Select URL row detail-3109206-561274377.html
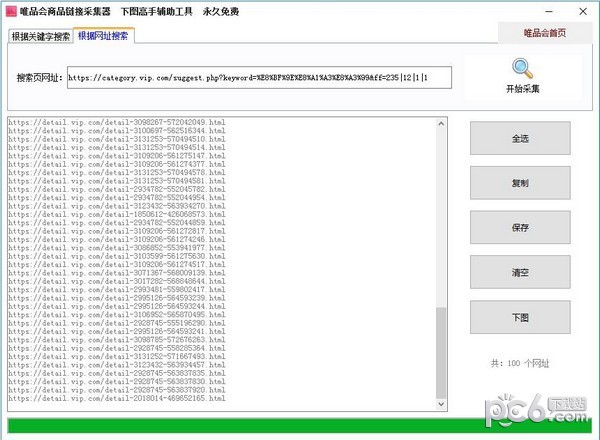This screenshot has width=600, height=440. (x=117, y=164)
